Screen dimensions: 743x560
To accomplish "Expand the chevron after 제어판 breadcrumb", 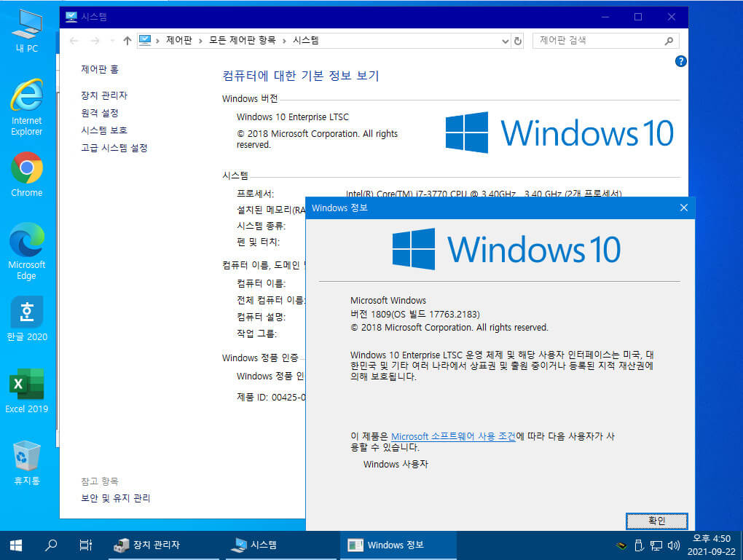I will [200, 41].
